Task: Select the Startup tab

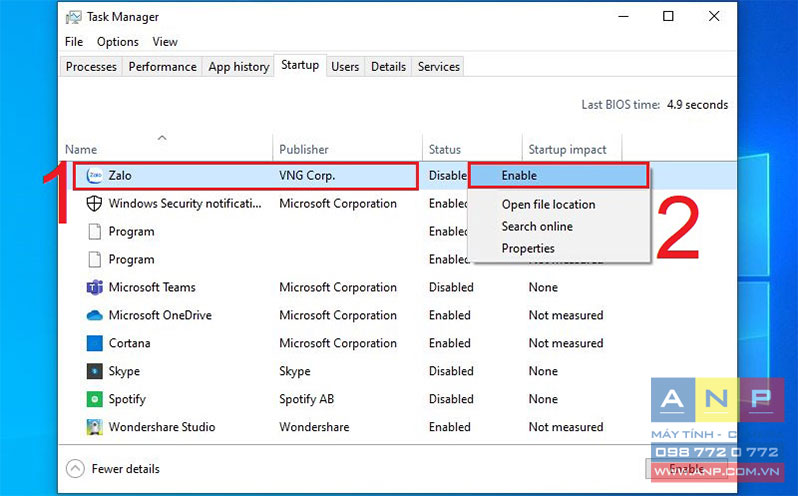Action: click(x=300, y=65)
